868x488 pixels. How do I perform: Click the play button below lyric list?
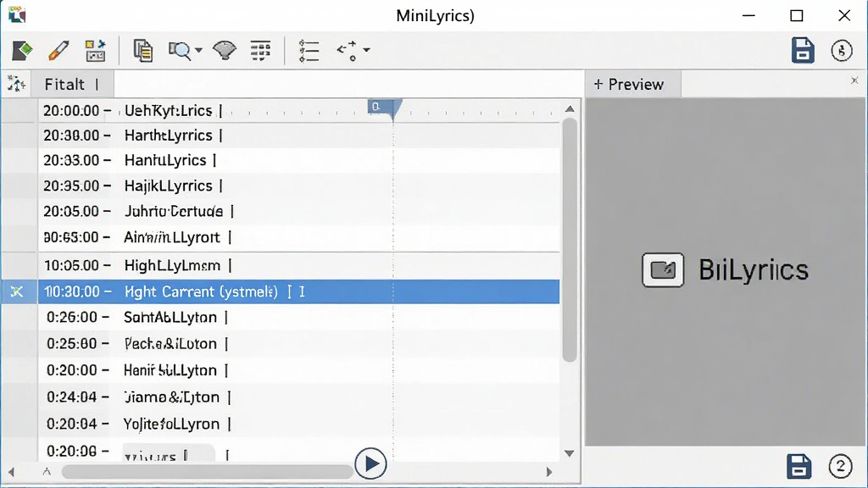[370, 463]
